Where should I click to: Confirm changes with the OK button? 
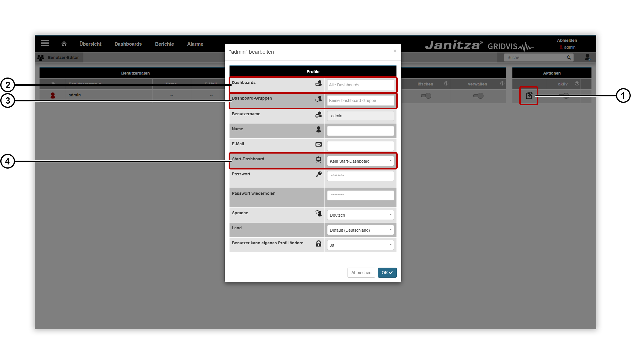click(387, 273)
